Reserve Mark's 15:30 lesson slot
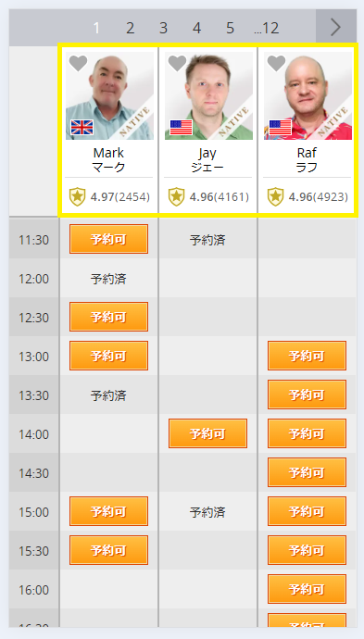This screenshot has width=364, height=639. pyautogui.click(x=109, y=550)
